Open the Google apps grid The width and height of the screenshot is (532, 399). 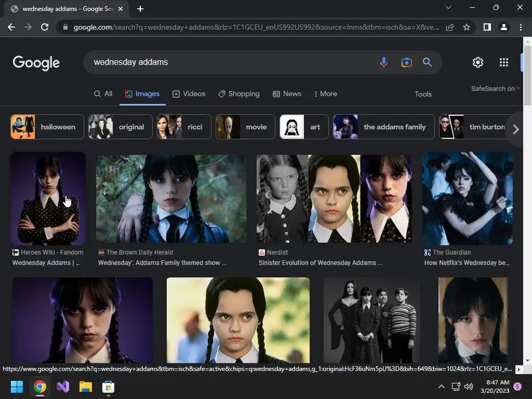[x=504, y=62]
